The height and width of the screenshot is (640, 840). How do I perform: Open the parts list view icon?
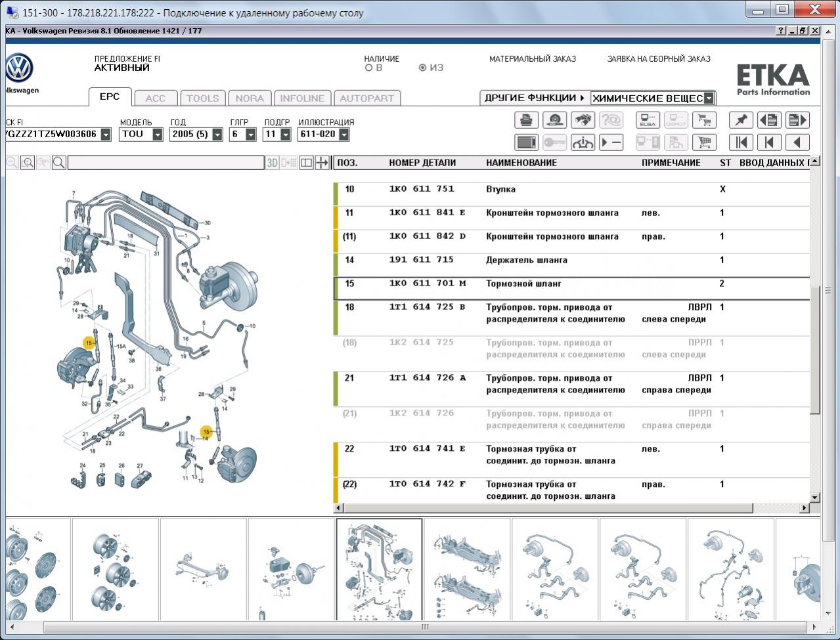526,142
